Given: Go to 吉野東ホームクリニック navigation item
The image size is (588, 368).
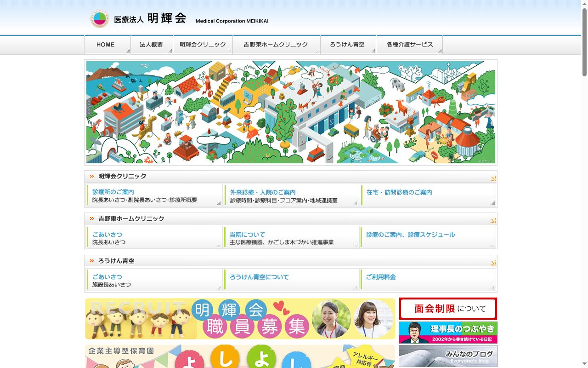Looking at the screenshot, I should tap(276, 45).
